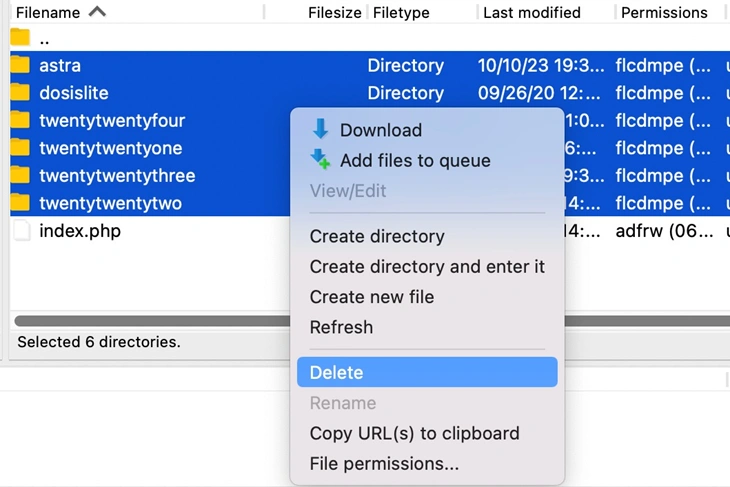Click the 09/26/20 last modified date of dosislite

[x=539, y=93]
